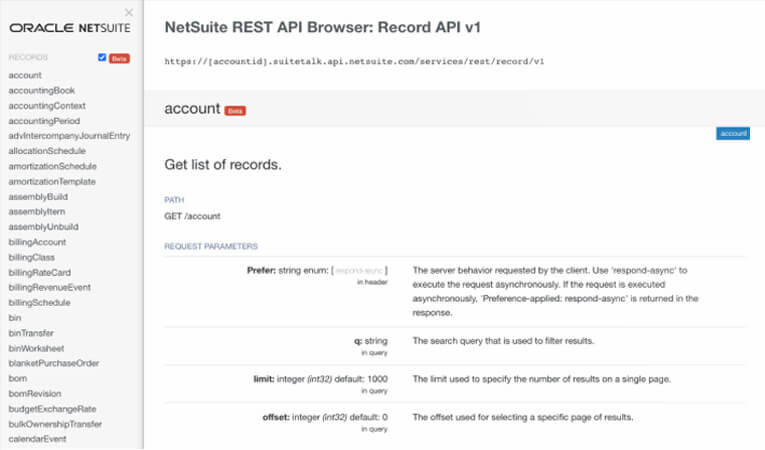This screenshot has width=765, height=450.
Task: Open the accountingPeriod record
Action: pos(44,121)
